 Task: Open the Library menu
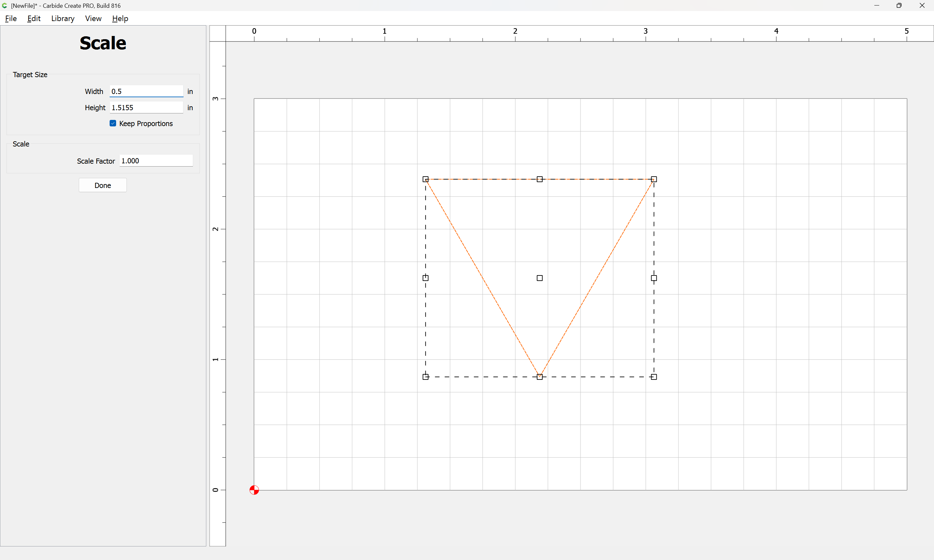coord(63,18)
